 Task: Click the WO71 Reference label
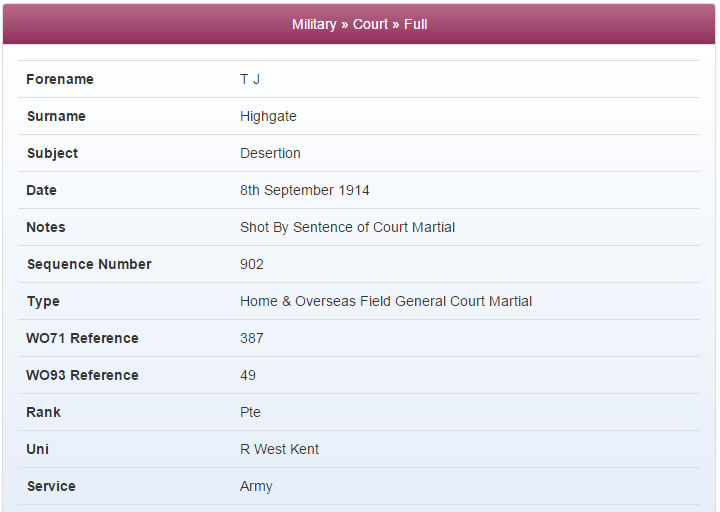tap(82, 338)
